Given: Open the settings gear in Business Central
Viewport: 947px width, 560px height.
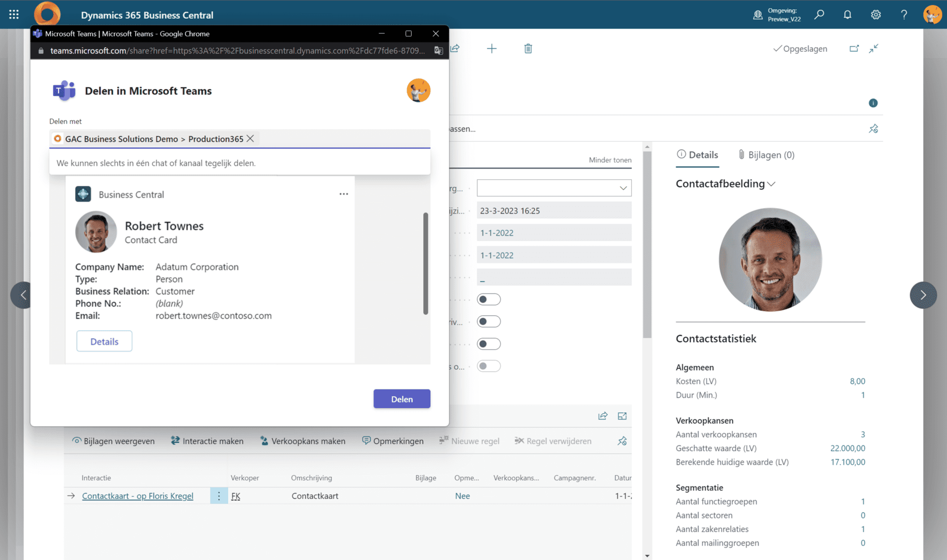Looking at the screenshot, I should click(x=876, y=15).
